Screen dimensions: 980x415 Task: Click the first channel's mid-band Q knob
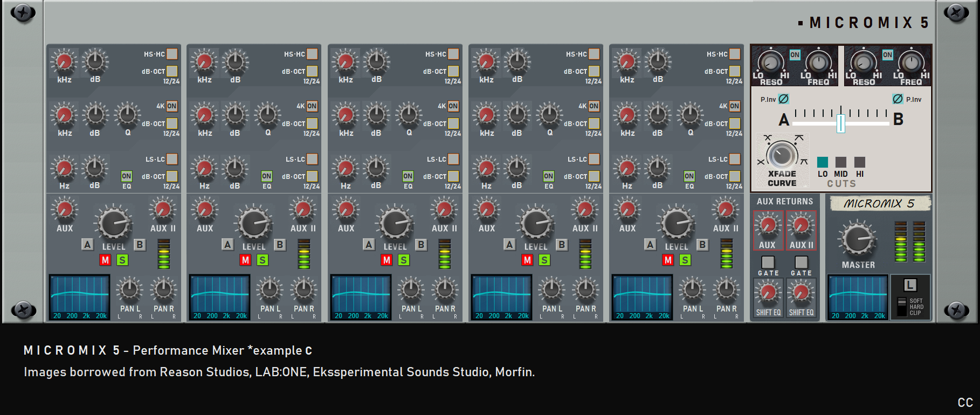click(x=127, y=114)
